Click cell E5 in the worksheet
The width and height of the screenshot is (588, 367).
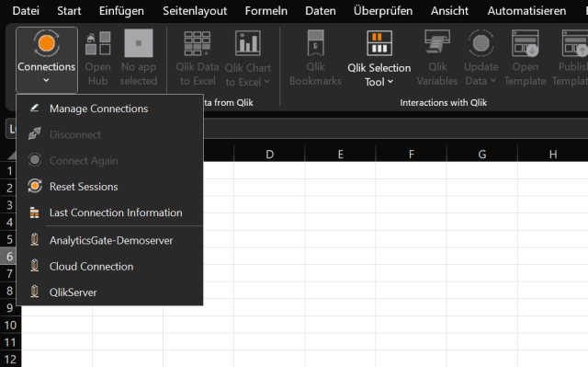[340, 239]
